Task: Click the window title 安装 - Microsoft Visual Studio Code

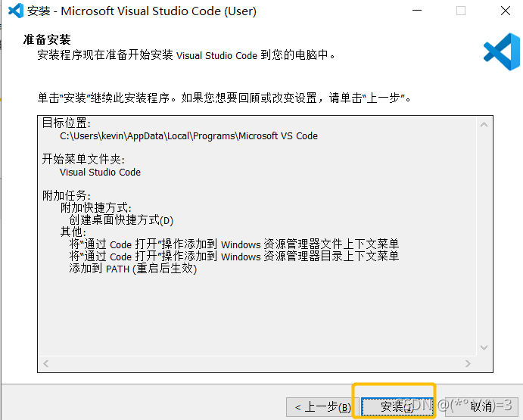Action: tap(142, 11)
